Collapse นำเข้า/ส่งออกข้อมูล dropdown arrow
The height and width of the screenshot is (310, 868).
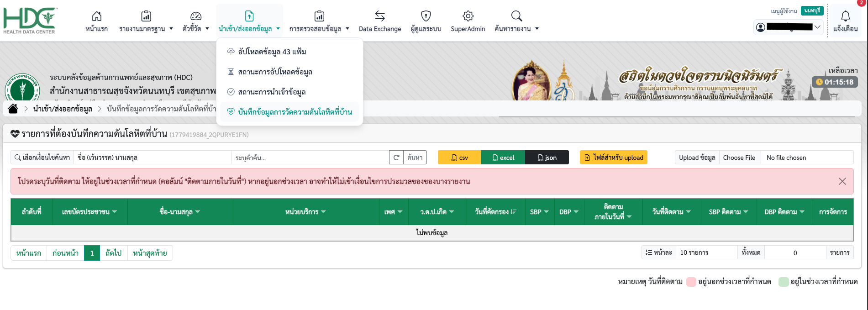click(278, 29)
